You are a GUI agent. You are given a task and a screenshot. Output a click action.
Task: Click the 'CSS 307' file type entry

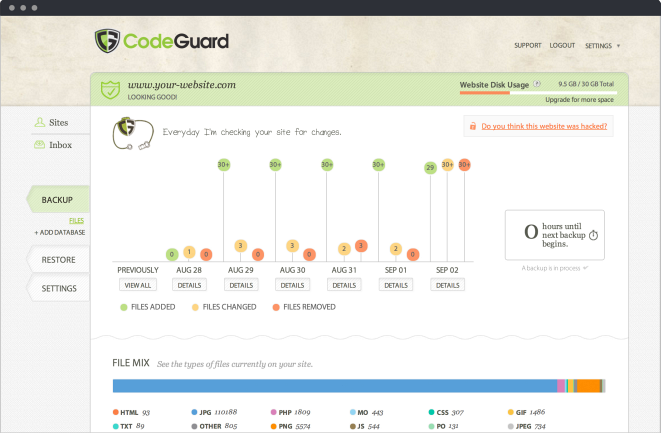pyautogui.click(x=446, y=412)
